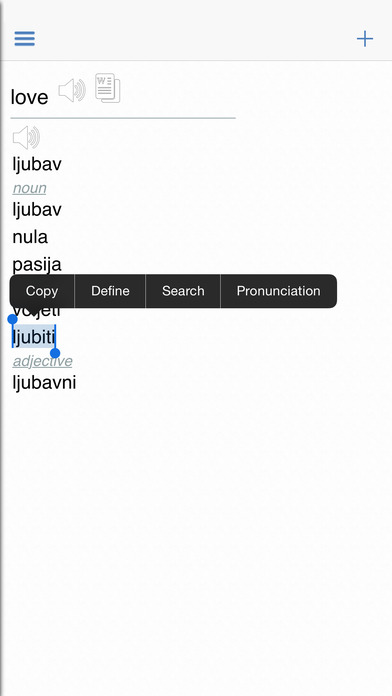Screen dimensions: 392x696
Task: Choose Copy in the selection popup
Action: coord(42,291)
